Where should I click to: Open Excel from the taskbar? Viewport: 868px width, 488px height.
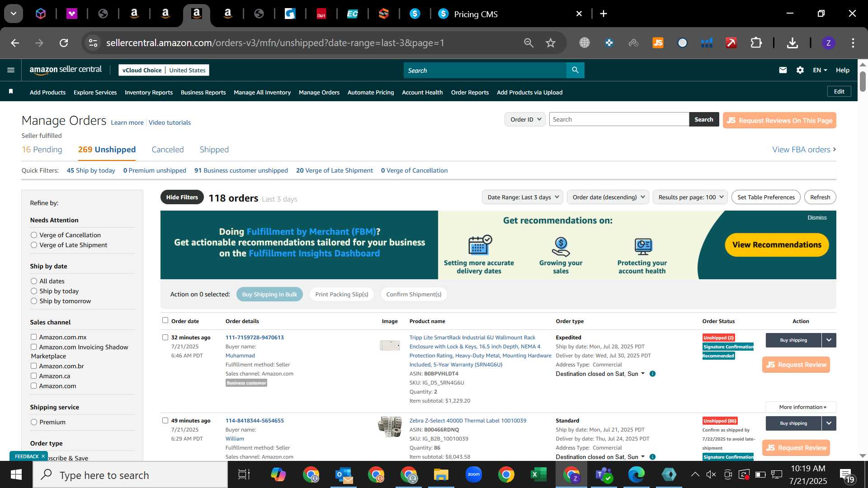[x=538, y=475]
